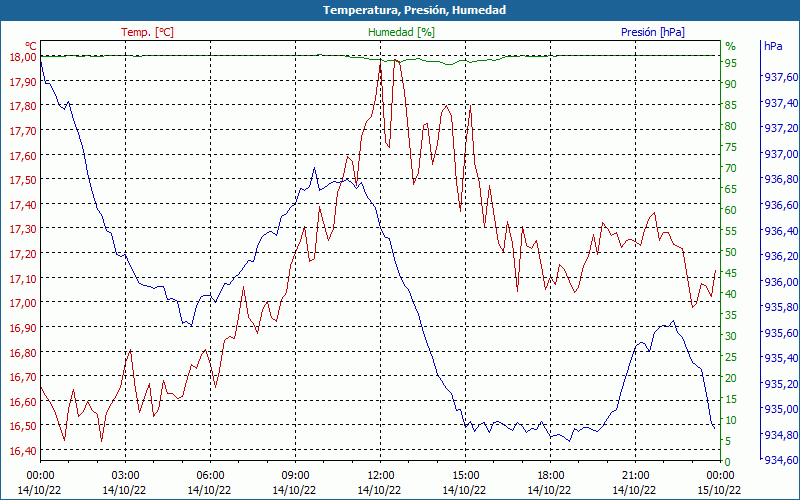
Task: Click the 16,40 temperature axis value
Action: 23,451
